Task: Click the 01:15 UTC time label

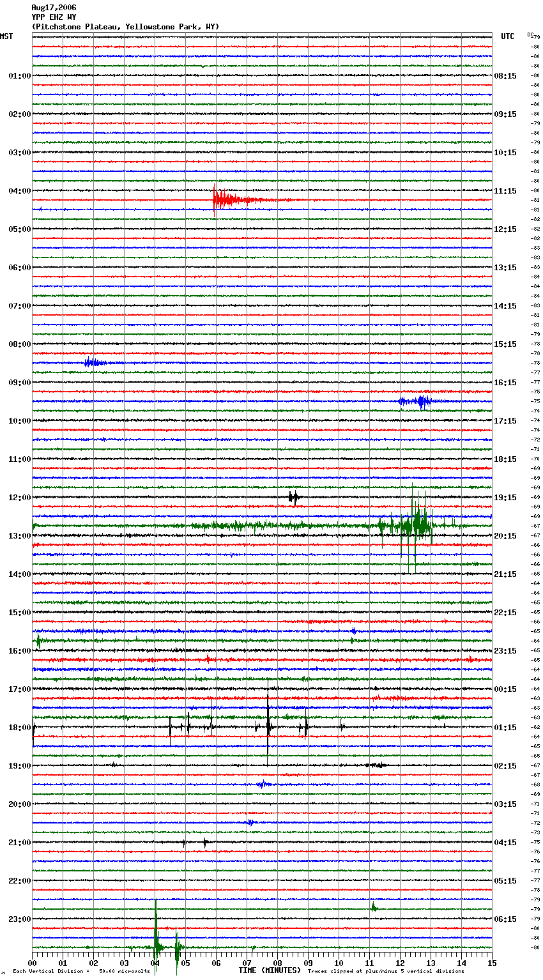Action: 505,728
